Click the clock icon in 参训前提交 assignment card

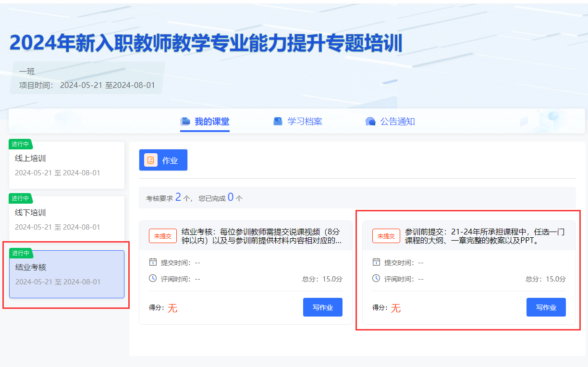pos(376,279)
